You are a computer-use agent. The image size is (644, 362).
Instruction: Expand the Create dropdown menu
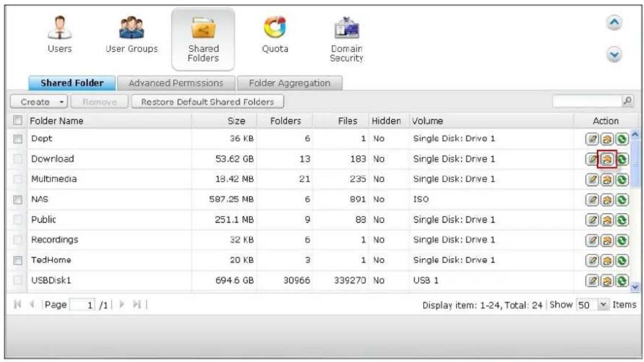click(39, 102)
